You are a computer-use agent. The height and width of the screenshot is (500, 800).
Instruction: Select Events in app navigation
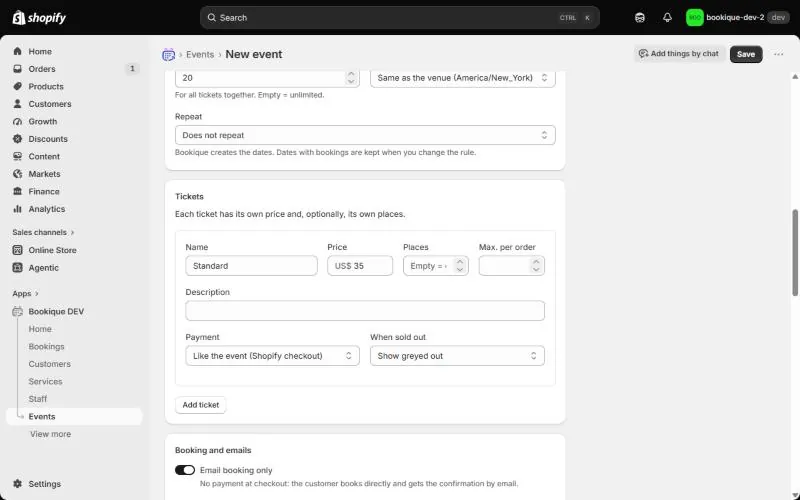click(x=74, y=417)
